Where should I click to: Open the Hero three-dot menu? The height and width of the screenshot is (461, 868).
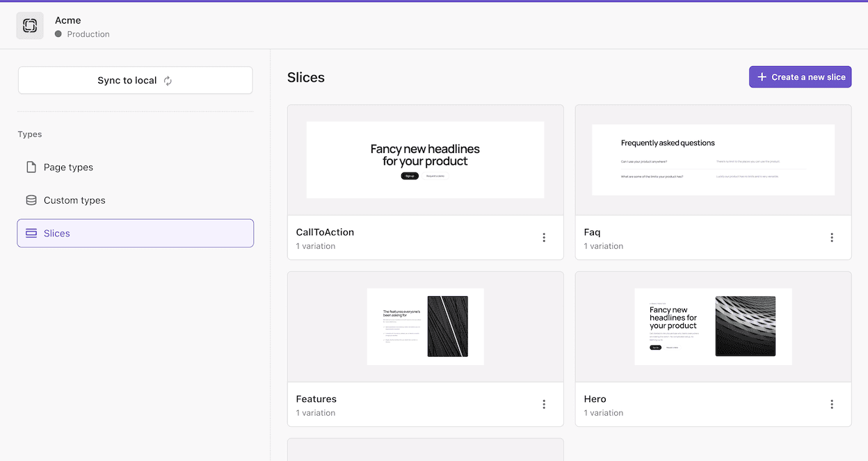(832, 405)
